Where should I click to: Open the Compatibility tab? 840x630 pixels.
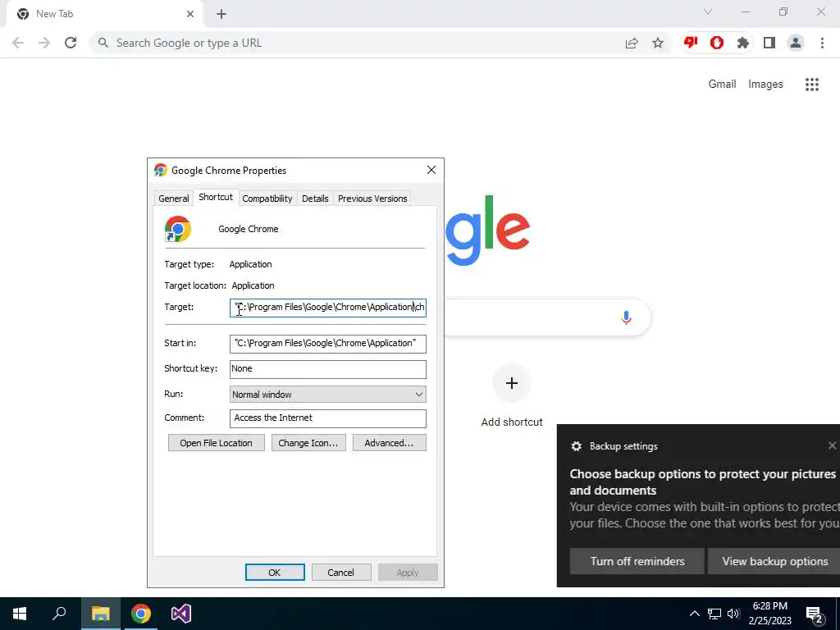[x=267, y=199]
